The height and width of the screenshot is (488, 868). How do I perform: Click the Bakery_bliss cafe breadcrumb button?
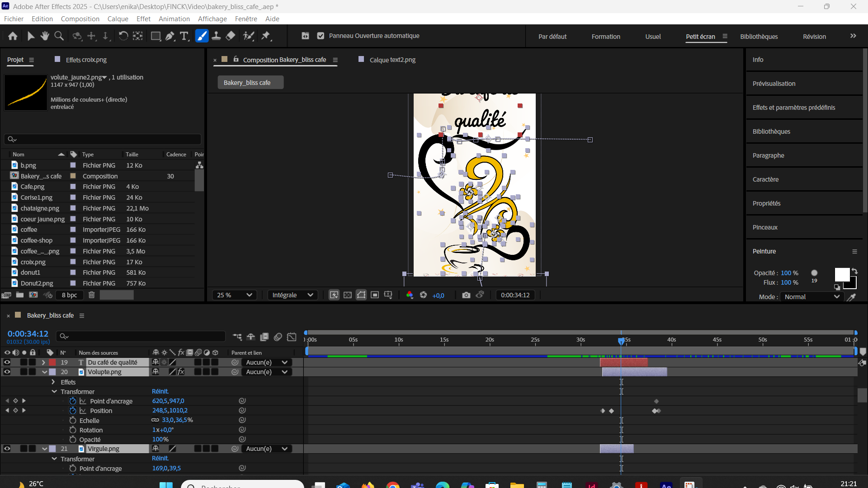[250, 83]
